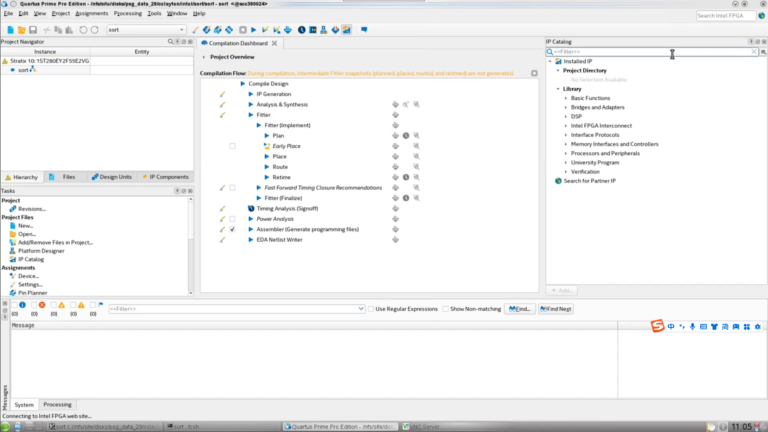The height and width of the screenshot is (432, 768).
Task: Click the microphone icon in input toolbar
Action: (693, 327)
